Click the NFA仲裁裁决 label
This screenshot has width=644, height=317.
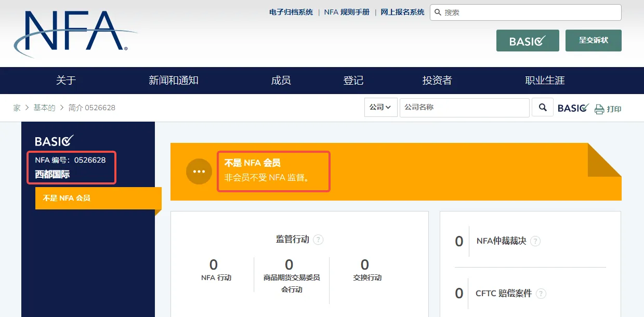pyautogui.click(x=501, y=241)
